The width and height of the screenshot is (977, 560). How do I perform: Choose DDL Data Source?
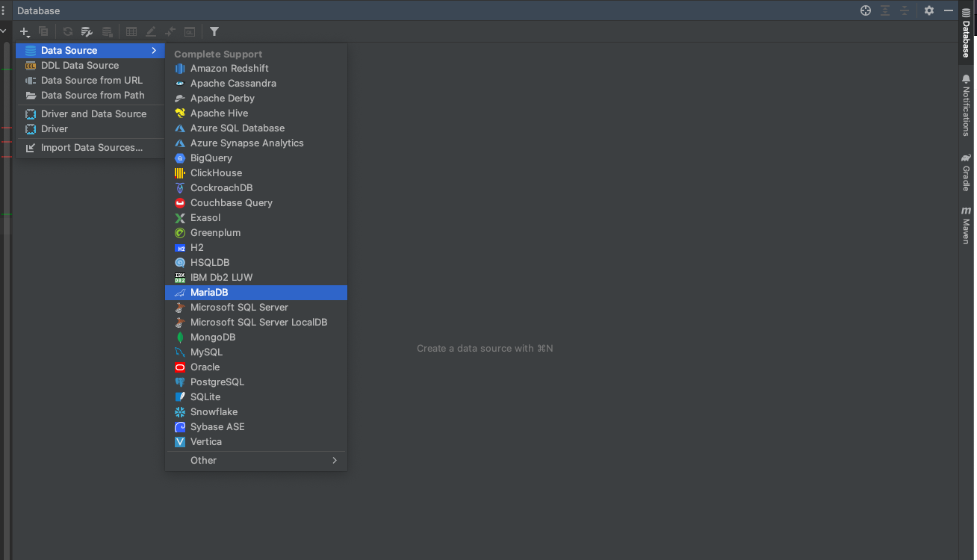tap(90, 66)
